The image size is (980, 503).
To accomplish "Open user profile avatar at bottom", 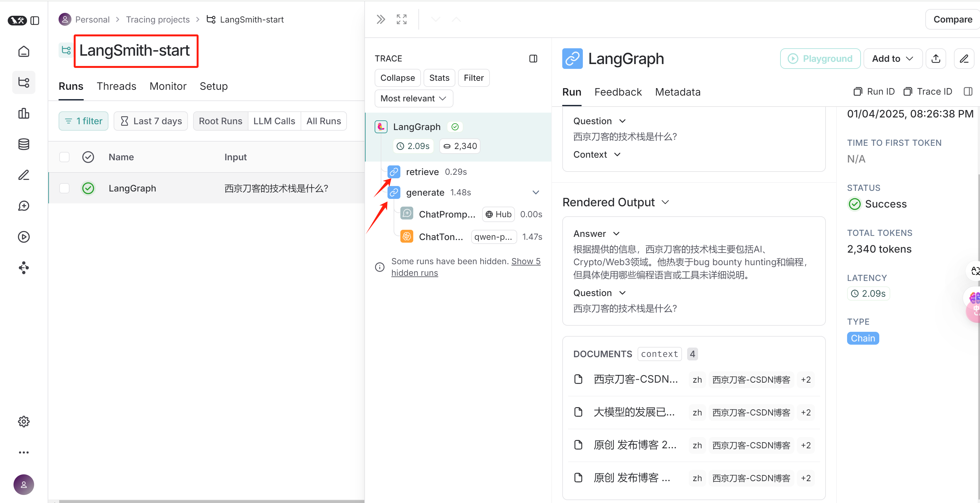I will pos(23,484).
